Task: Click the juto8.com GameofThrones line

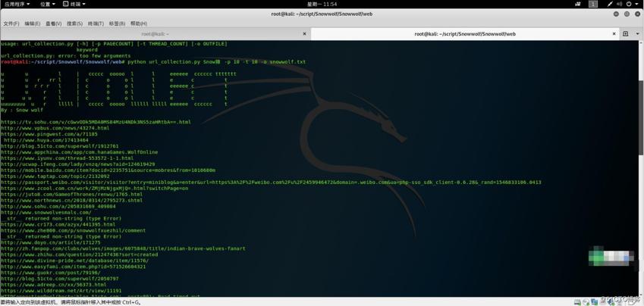Action: pyautogui.click(x=72, y=195)
